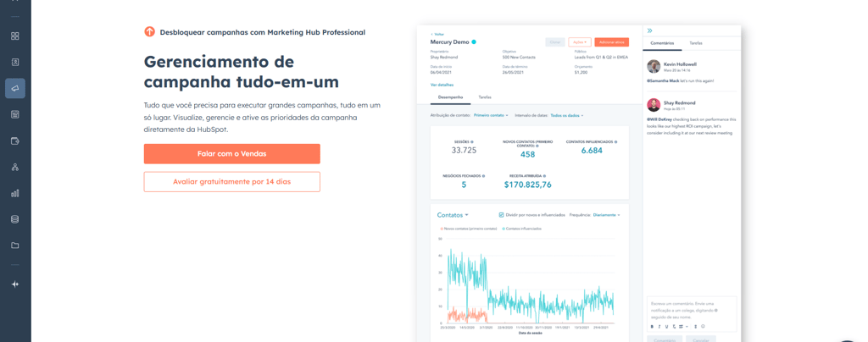This screenshot has height=342, width=868.
Task: Open the Automation workflow icon in sidebar
Action: pyautogui.click(x=15, y=167)
